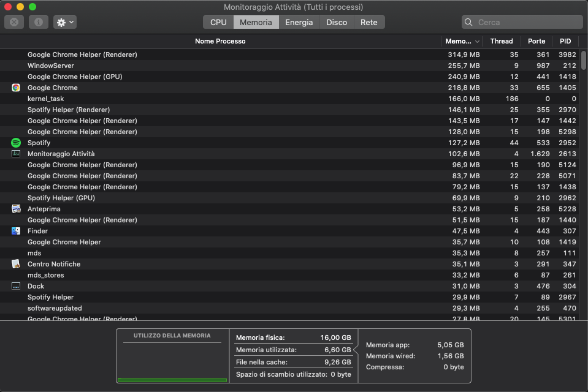Click the vertical scrollbar of process list
This screenshot has width=588, height=392.
tap(584, 61)
